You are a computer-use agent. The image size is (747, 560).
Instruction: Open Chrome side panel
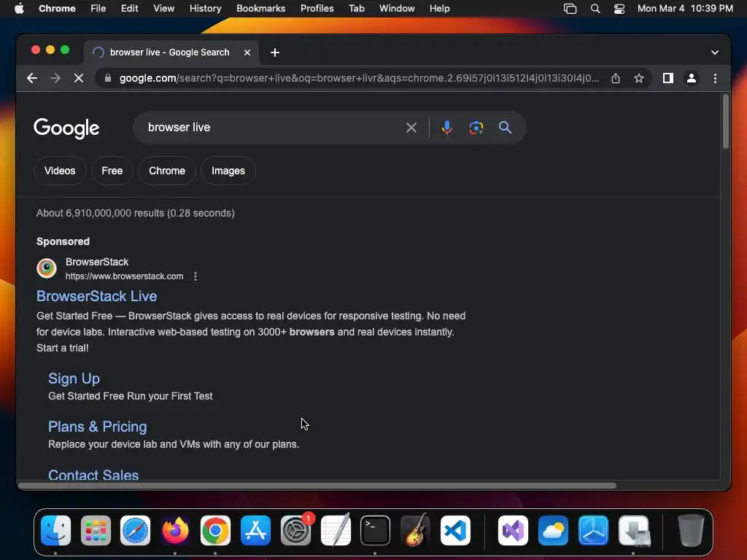click(x=668, y=78)
